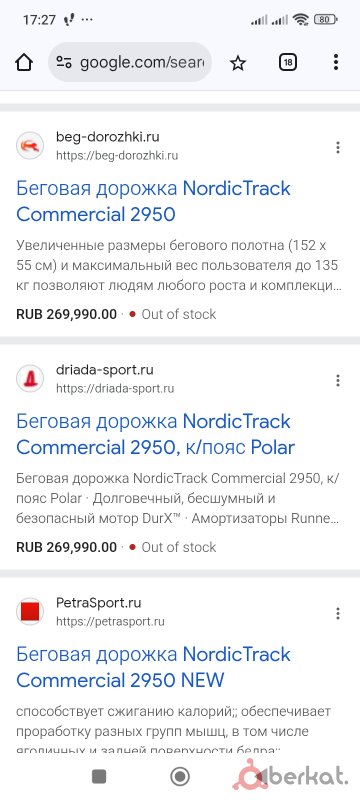Image resolution: width=360 pixels, height=800 pixels.
Task: Open Chrome three-dot overflow menu
Action: pos(336,62)
